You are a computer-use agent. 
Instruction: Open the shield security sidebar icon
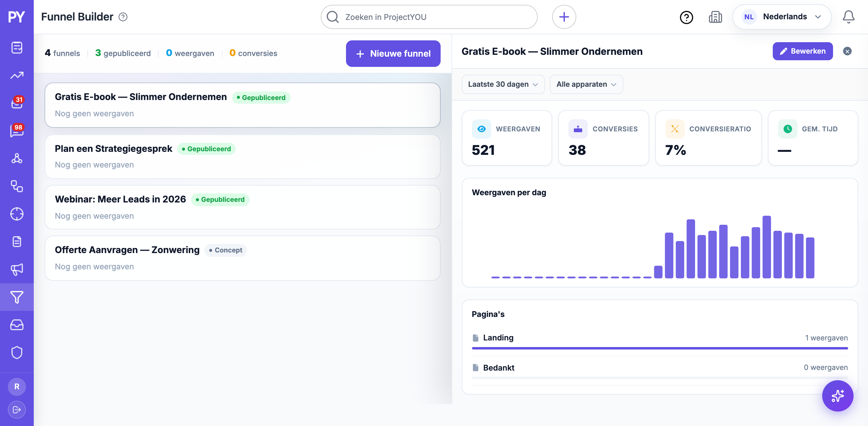pos(17,352)
